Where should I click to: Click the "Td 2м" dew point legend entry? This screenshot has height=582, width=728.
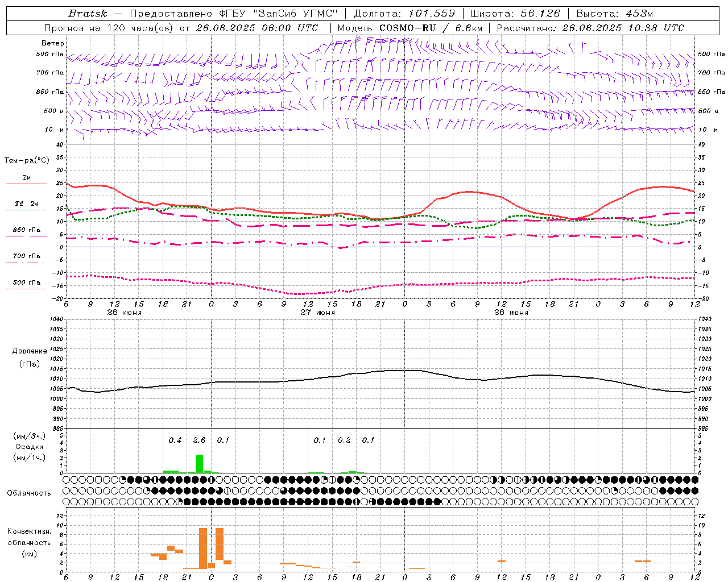pos(26,203)
